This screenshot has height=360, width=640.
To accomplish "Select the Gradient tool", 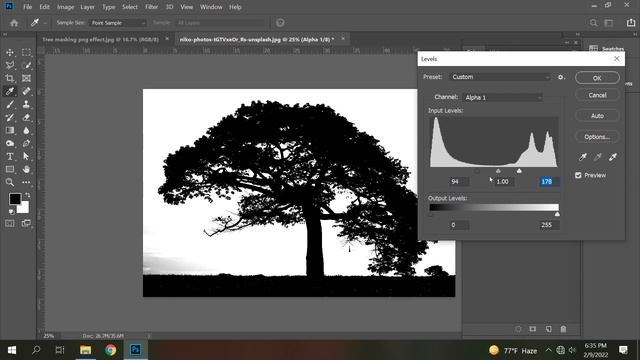I will point(10,130).
